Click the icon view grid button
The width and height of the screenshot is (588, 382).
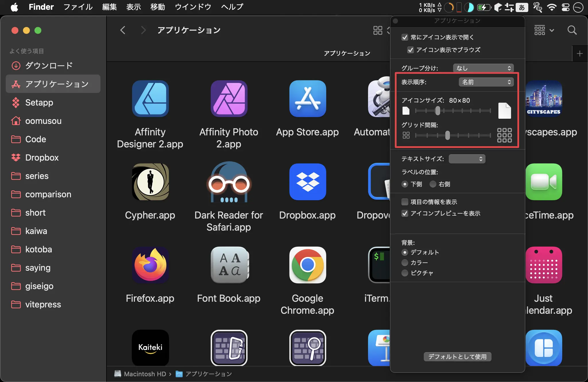click(378, 30)
